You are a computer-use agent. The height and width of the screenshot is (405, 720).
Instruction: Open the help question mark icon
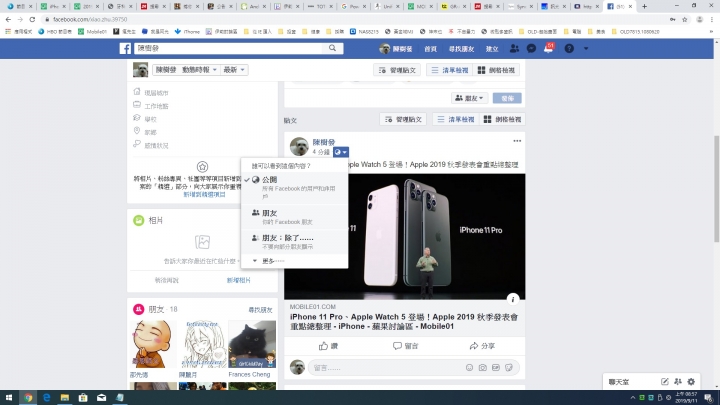tap(569, 49)
